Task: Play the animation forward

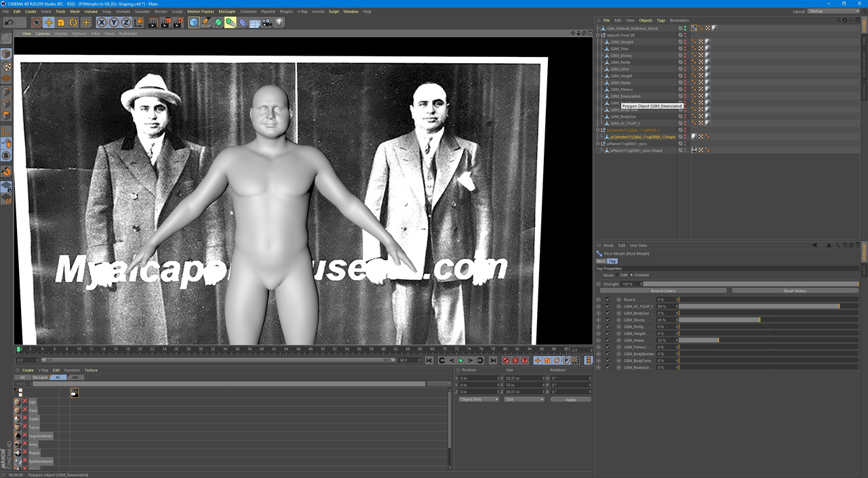Action: [x=461, y=361]
